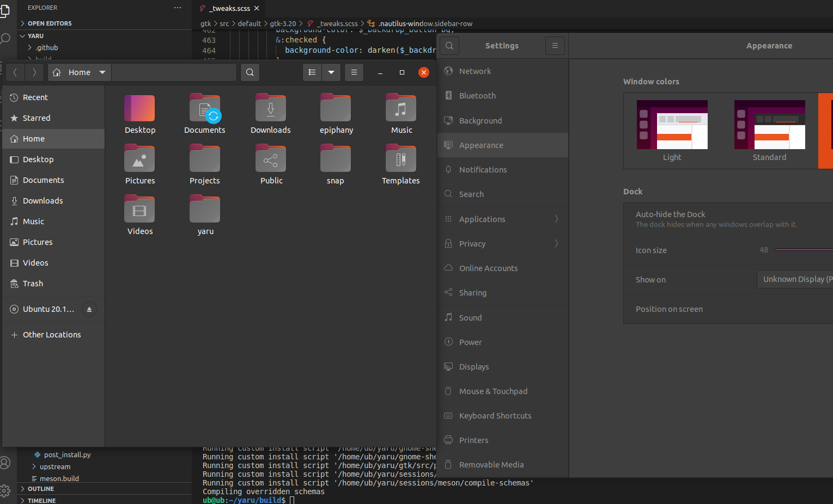Open the Pictures folder icon
This screenshot has height=504, width=833.
click(139, 159)
